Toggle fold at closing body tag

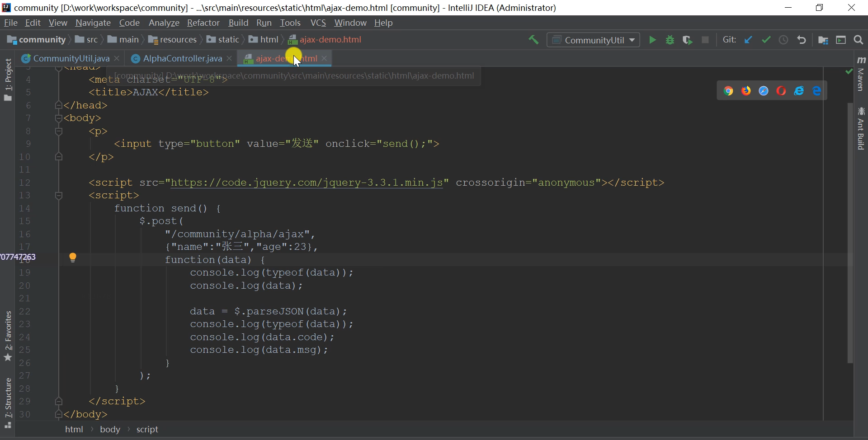pyautogui.click(x=58, y=414)
